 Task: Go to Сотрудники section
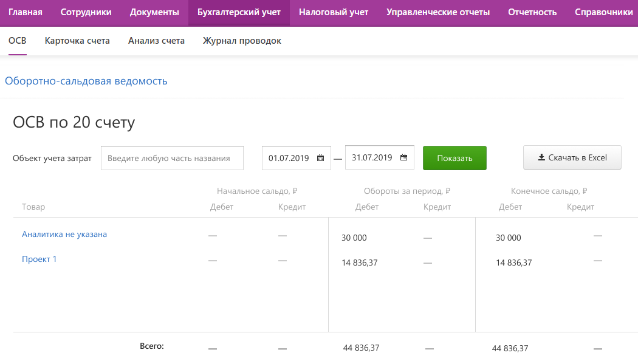(x=86, y=12)
